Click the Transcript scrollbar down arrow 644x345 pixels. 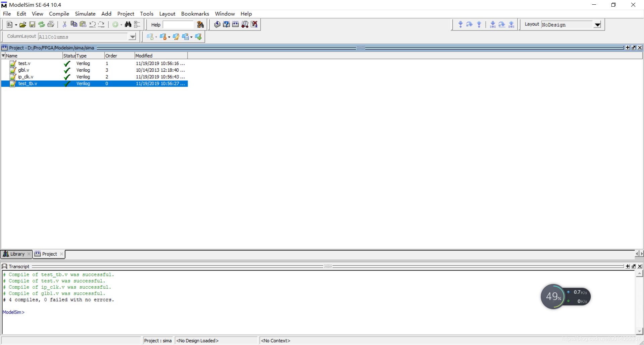pyautogui.click(x=640, y=331)
